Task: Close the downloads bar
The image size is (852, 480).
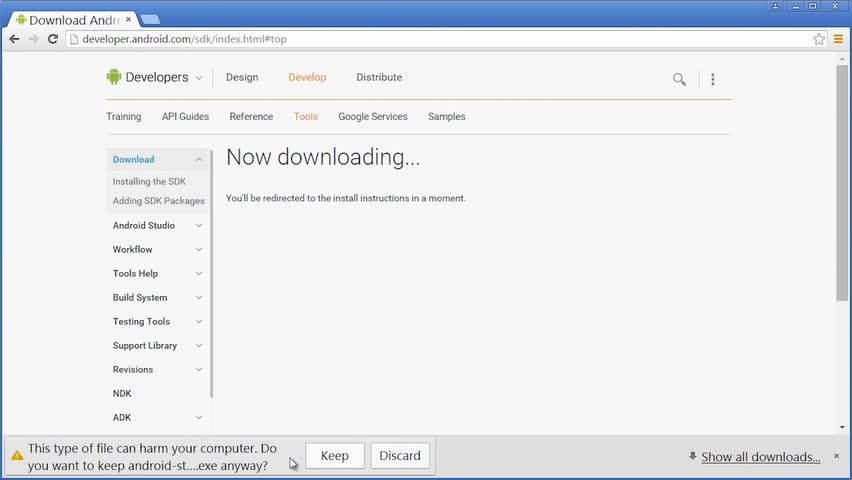Action: pyautogui.click(x=837, y=456)
